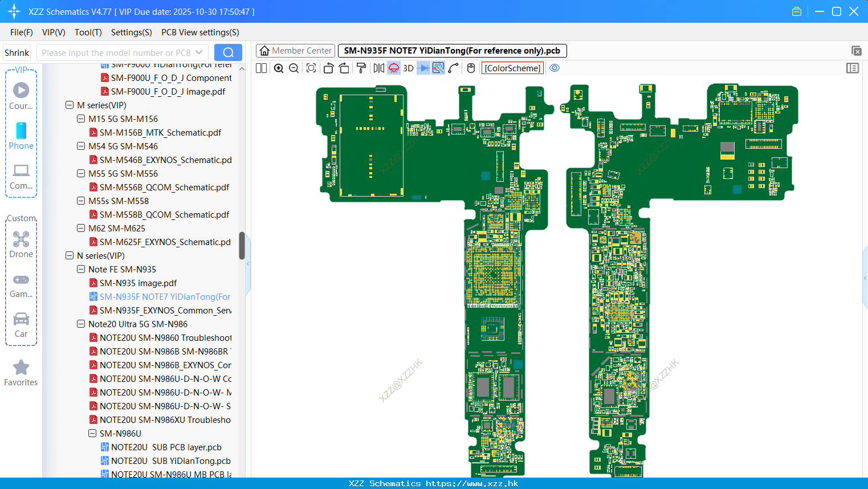Switch to the 3D view
This screenshot has height=489, width=868.
(x=408, y=68)
